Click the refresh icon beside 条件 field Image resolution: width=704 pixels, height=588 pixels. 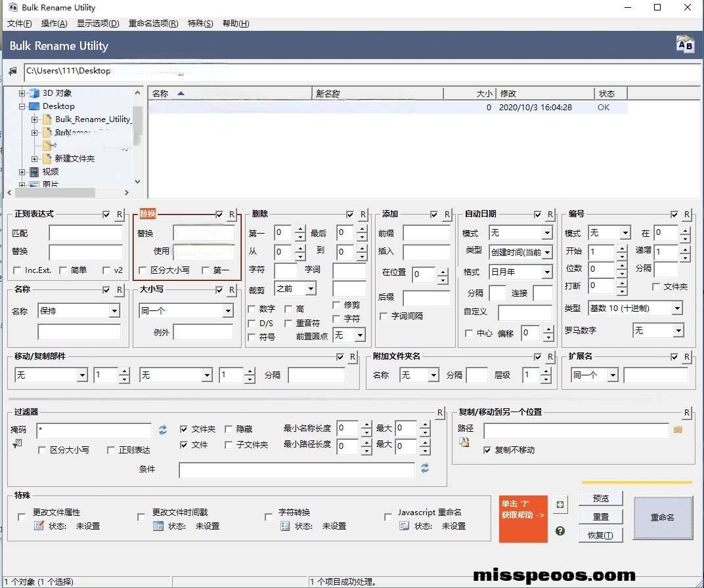(x=425, y=469)
